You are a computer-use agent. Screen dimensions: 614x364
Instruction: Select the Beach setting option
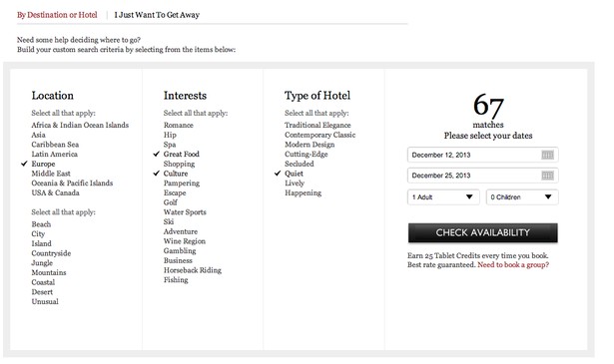tap(41, 224)
